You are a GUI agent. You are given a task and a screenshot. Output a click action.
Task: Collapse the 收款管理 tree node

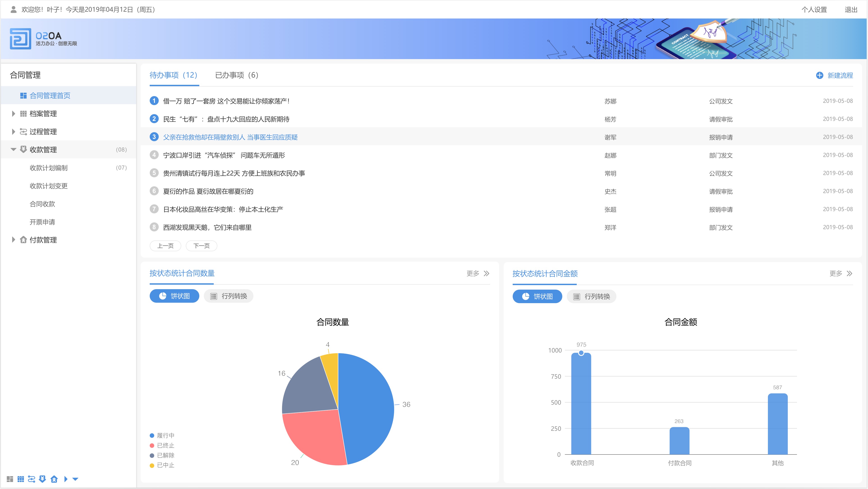point(14,149)
